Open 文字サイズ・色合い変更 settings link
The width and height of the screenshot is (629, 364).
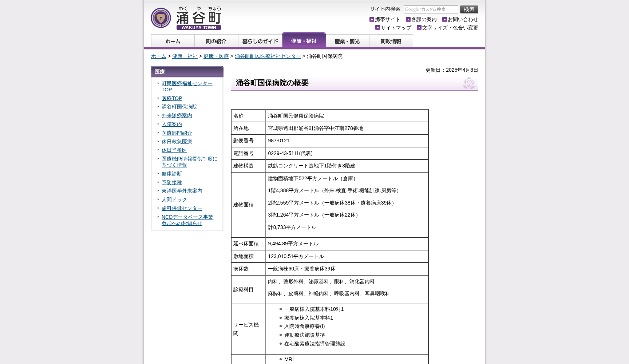coord(450,28)
